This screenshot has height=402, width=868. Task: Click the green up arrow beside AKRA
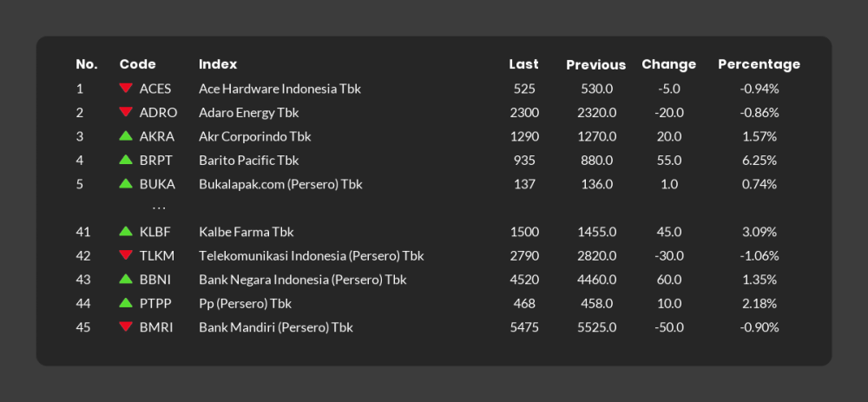(126, 135)
